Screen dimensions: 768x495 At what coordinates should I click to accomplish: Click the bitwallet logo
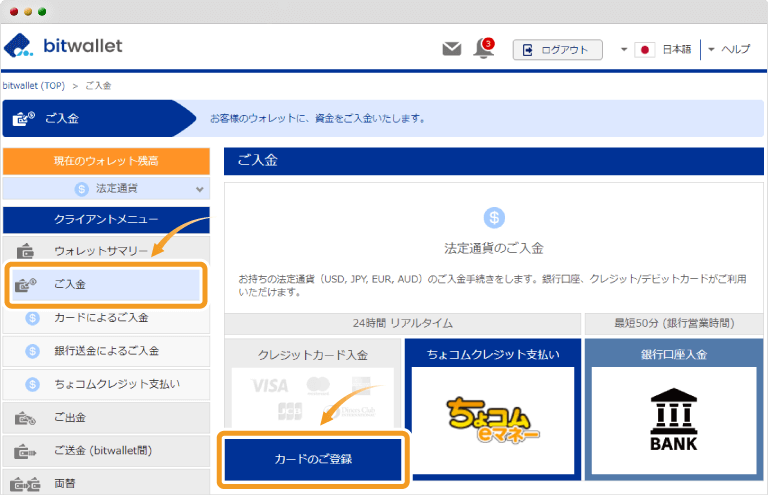(63, 46)
